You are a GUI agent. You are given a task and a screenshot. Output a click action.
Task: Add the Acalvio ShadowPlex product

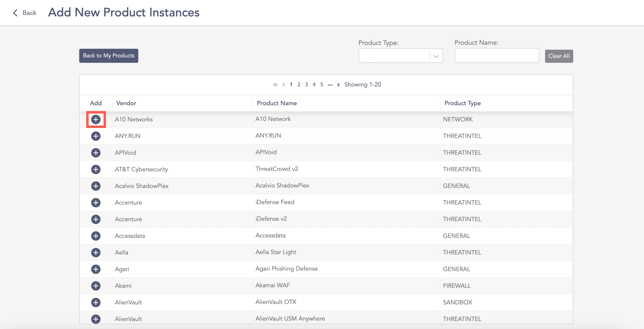[96, 186]
